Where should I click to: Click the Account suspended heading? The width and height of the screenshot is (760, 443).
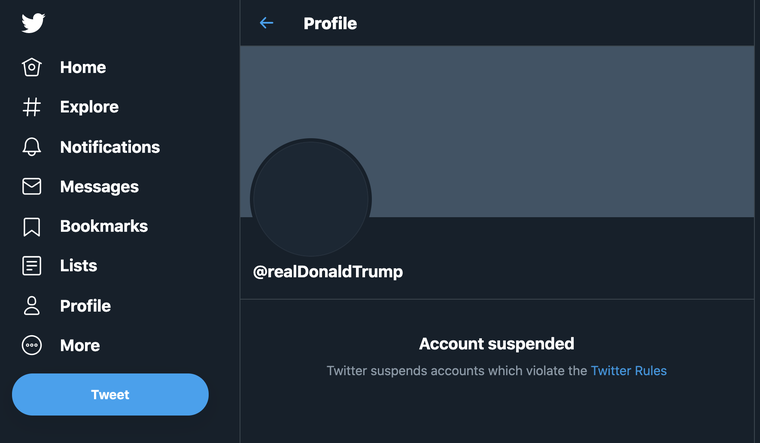click(x=496, y=344)
